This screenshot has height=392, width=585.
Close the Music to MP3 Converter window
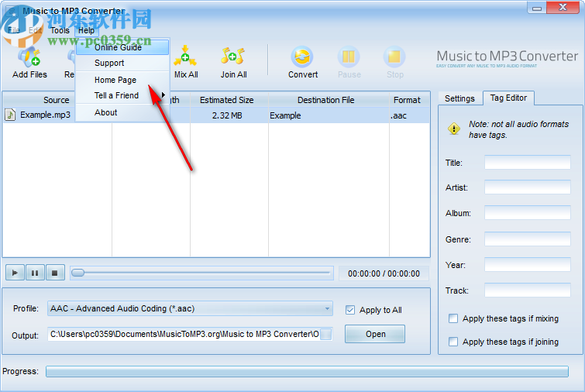tap(563, 8)
